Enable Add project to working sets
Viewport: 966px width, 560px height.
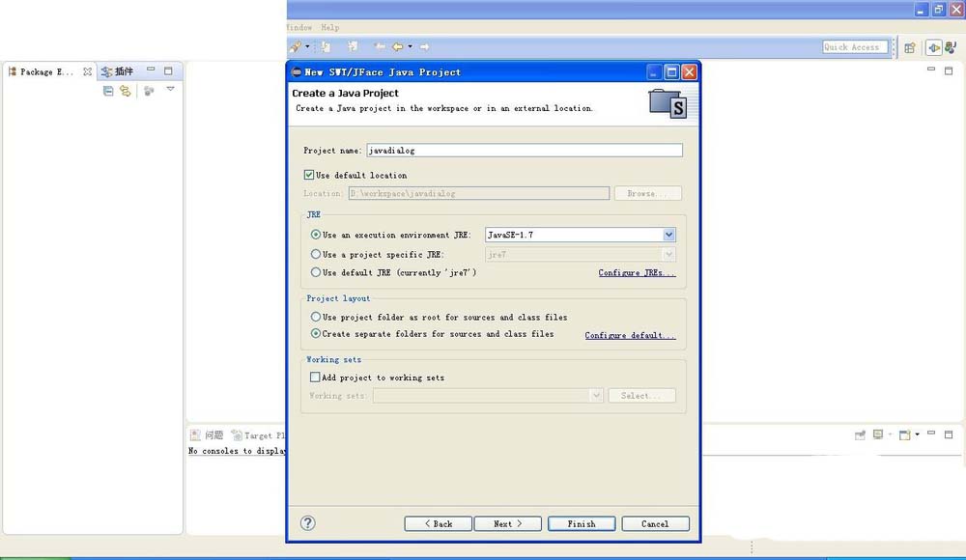pyautogui.click(x=314, y=378)
